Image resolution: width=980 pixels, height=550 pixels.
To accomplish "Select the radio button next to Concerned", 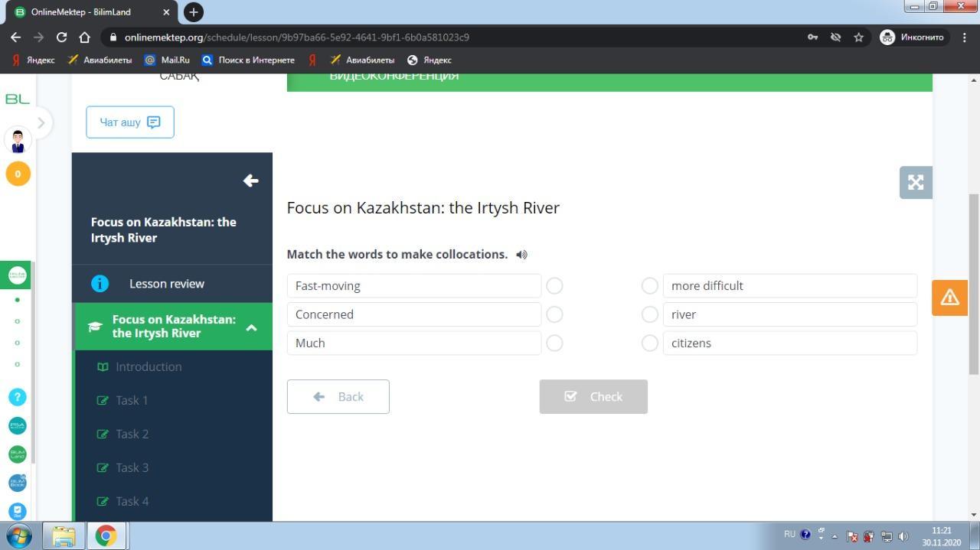I will [554, 314].
